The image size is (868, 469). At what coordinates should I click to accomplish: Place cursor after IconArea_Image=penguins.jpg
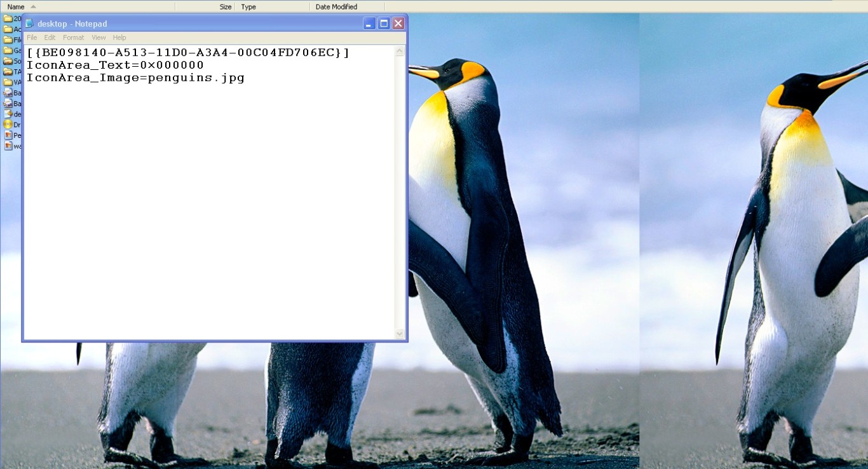coord(245,77)
